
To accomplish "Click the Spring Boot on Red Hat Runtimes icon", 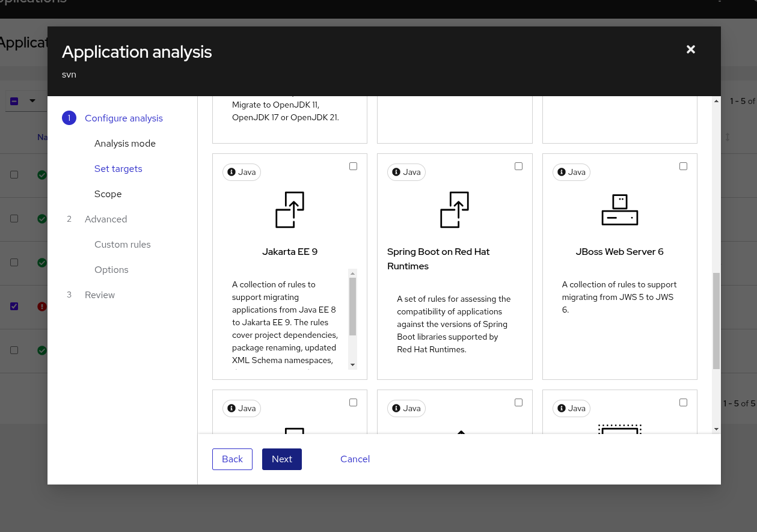I will [455, 210].
